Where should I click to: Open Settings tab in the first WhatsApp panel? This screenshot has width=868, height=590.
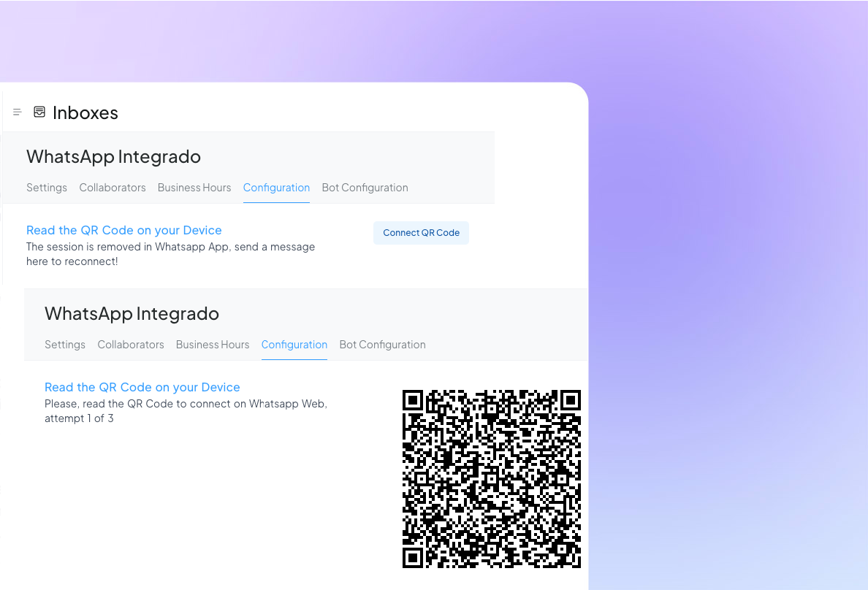(47, 188)
